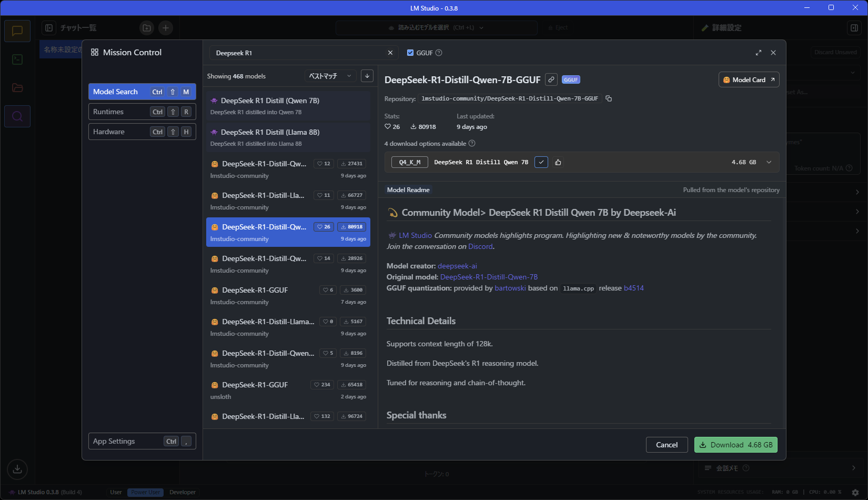Open the Discover magnifier sidebar icon
Image resolution: width=868 pixels, height=500 pixels.
click(x=17, y=116)
